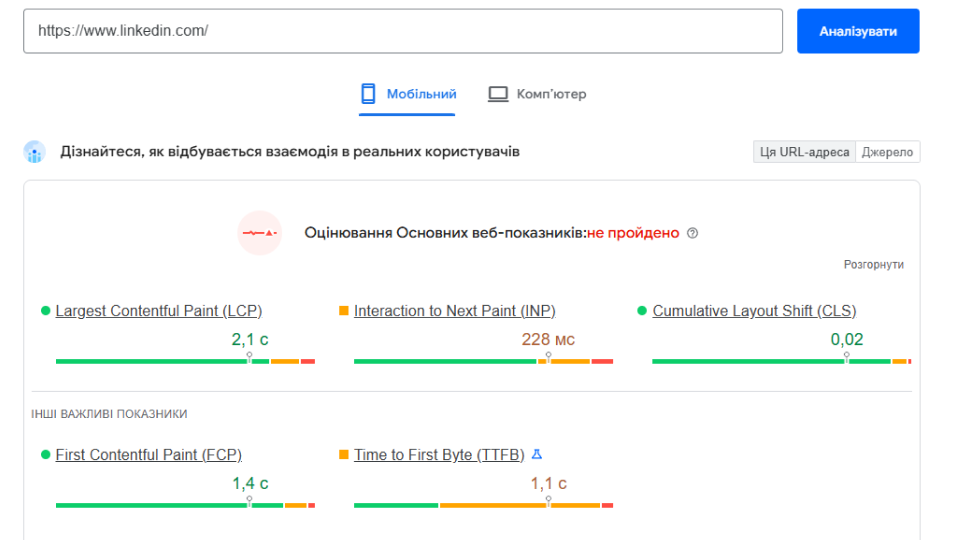Image resolution: width=960 pixels, height=540 pixels.
Task: Open Interaction to Next Paint (INP) link
Action: (x=454, y=311)
